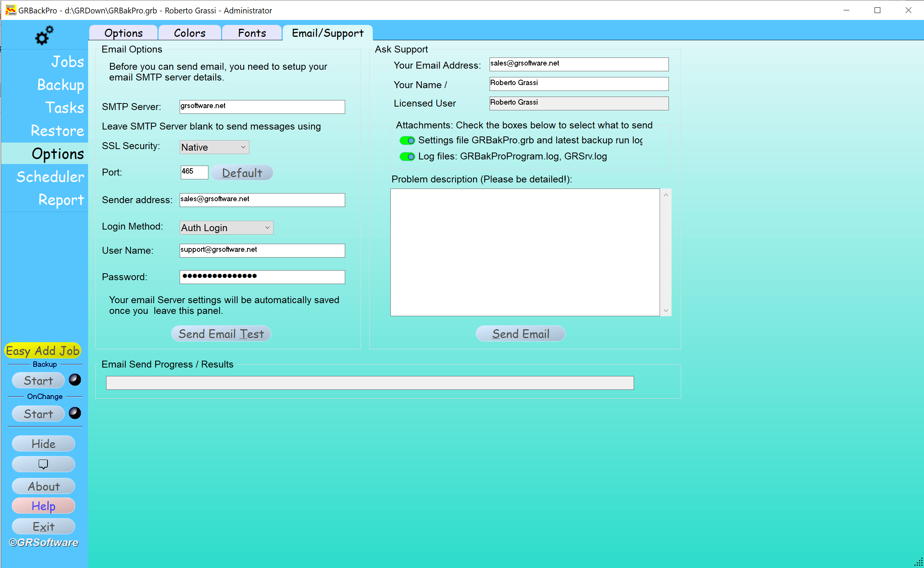Screen dimensions: 924x568
Task: Click the speech bubble icon button
Action: tap(43, 464)
